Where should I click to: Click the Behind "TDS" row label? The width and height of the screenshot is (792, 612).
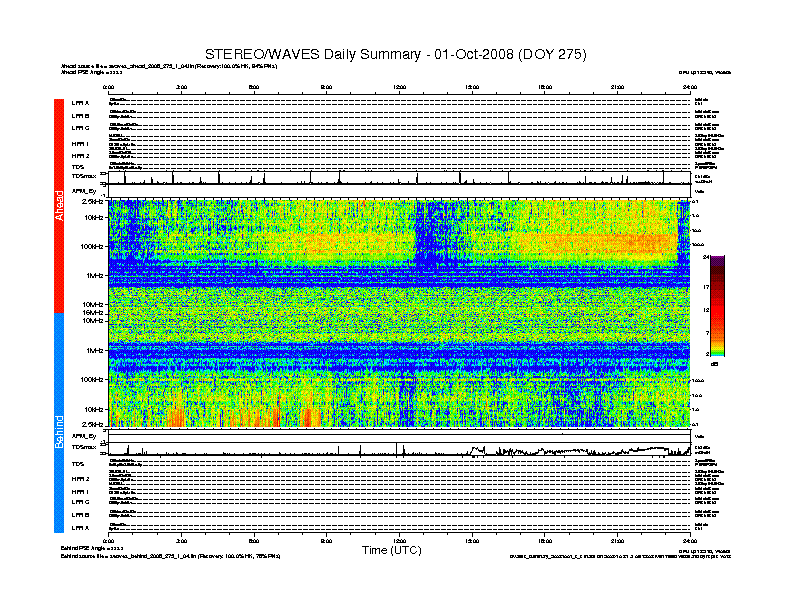tap(78, 464)
